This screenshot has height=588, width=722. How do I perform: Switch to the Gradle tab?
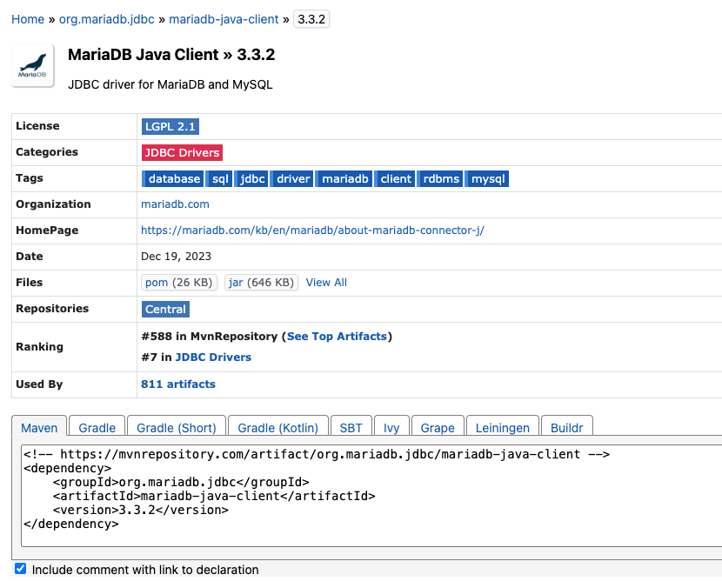point(97,428)
